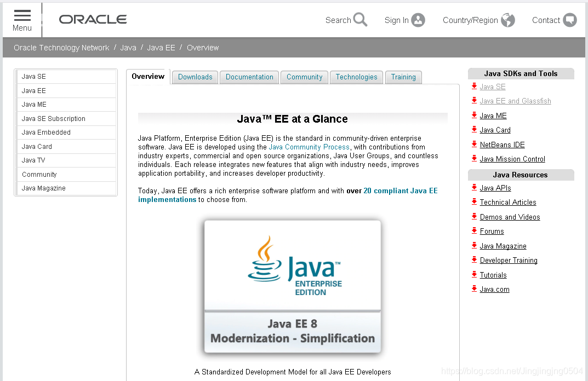Open Java TV in sidebar

point(66,160)
